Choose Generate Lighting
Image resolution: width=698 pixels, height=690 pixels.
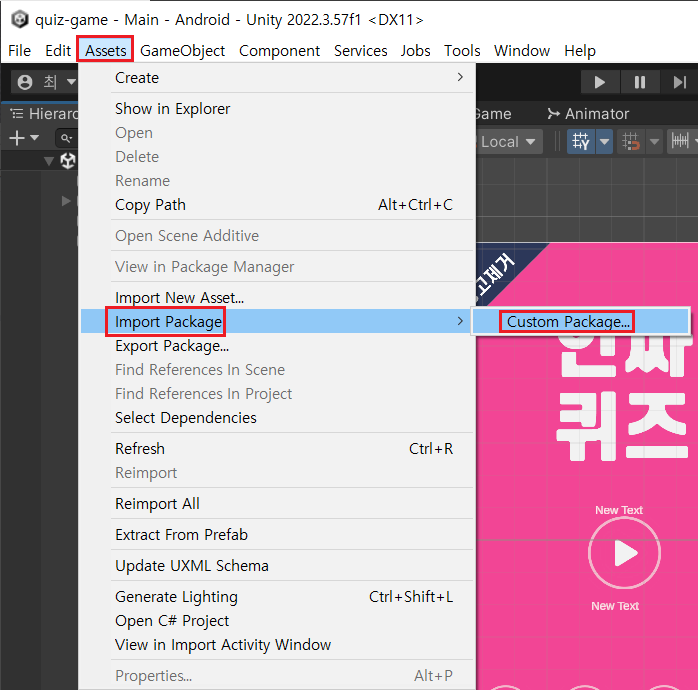point(277,597)
